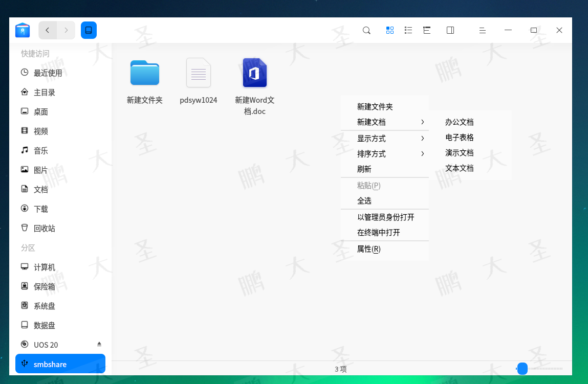Screen dimensions: 588x384
Task: Go back with the left arrow
Action: pyautogui.click(x=48, y=30)
